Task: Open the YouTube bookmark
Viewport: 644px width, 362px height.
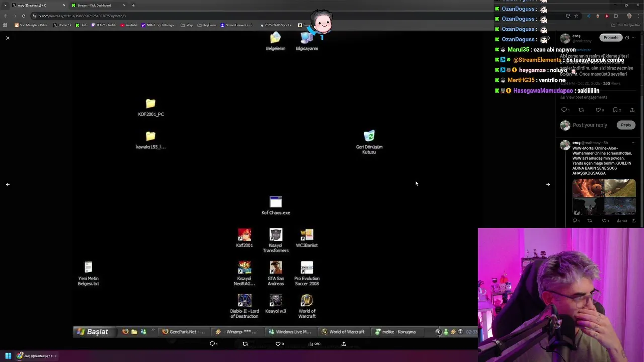Action: [x=128, y=25]
